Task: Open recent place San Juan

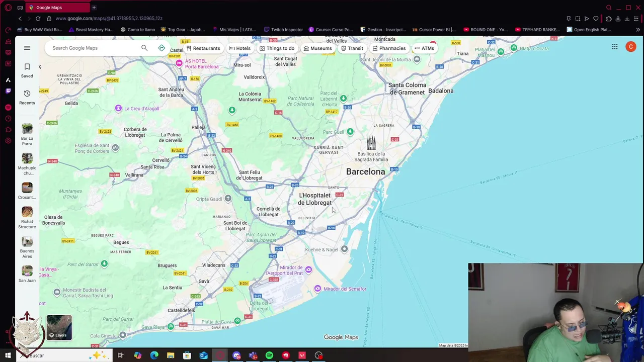Action: [x=27, y=274]
